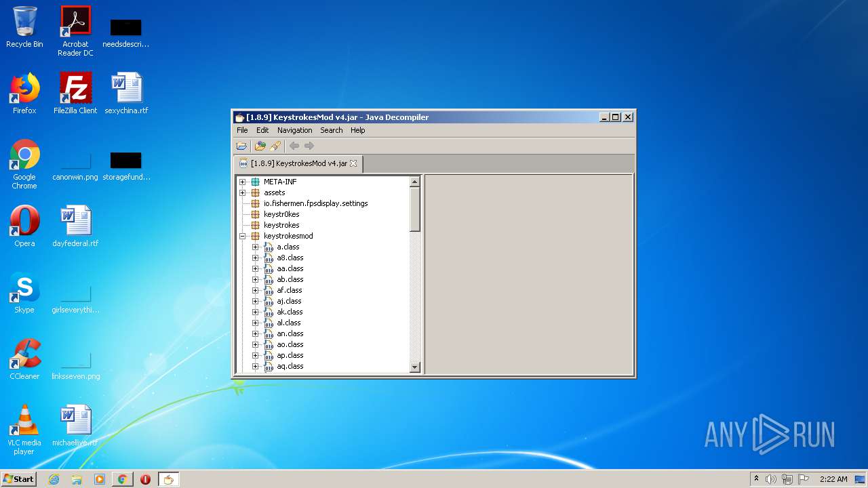Expand the ab.class node
Screen dimensions: 868x488
click(256, 279)
